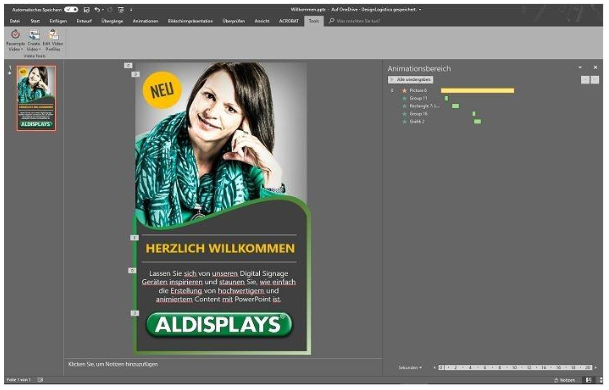This screenshot has width=609, height=390.
Task: Switch to the Übergänge tab
Action: 112,21
